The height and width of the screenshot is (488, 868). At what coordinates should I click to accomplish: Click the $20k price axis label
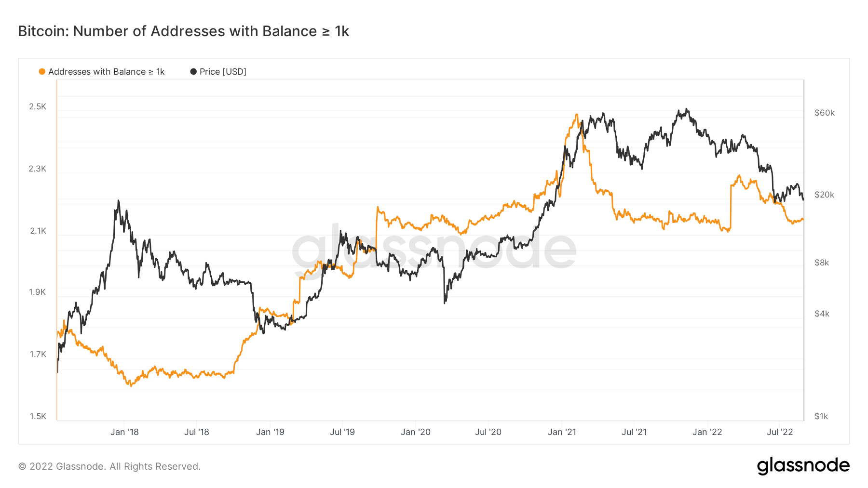824,195
